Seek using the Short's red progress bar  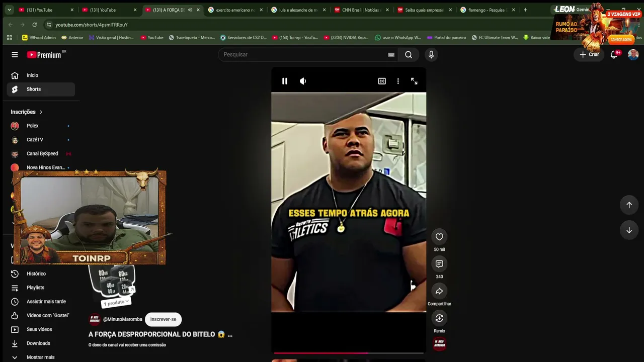tap(349, 353)
